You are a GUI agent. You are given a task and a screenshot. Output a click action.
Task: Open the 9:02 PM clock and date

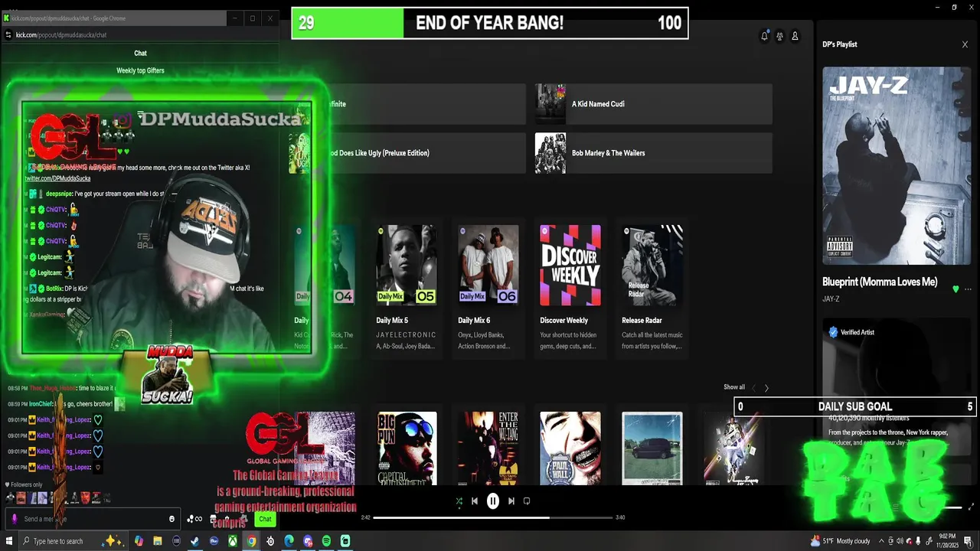point(949,541)
